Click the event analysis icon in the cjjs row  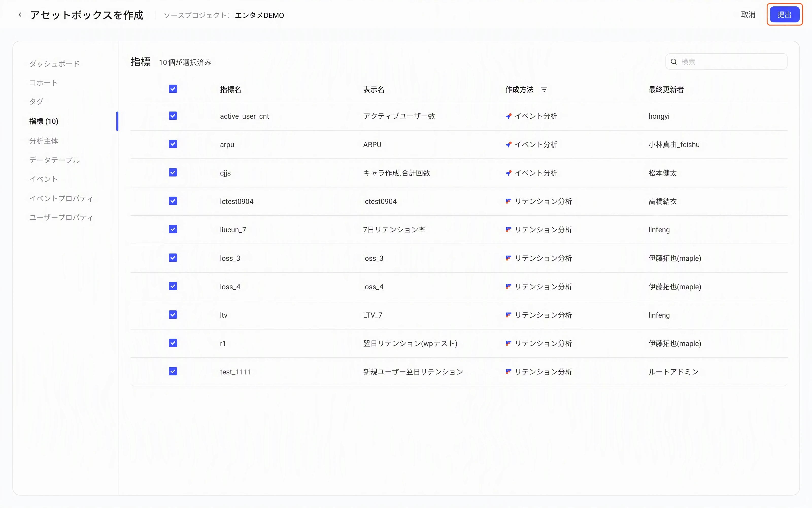[508, 173]
